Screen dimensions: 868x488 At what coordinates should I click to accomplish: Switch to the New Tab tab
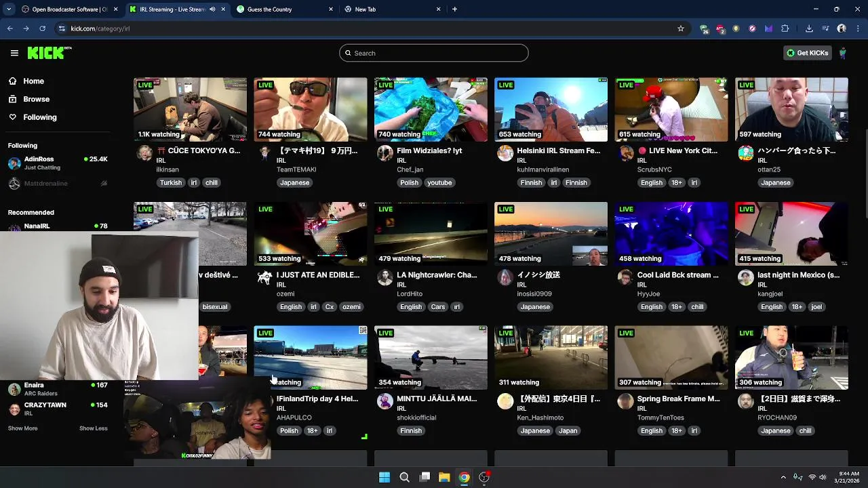click(393, 9)
